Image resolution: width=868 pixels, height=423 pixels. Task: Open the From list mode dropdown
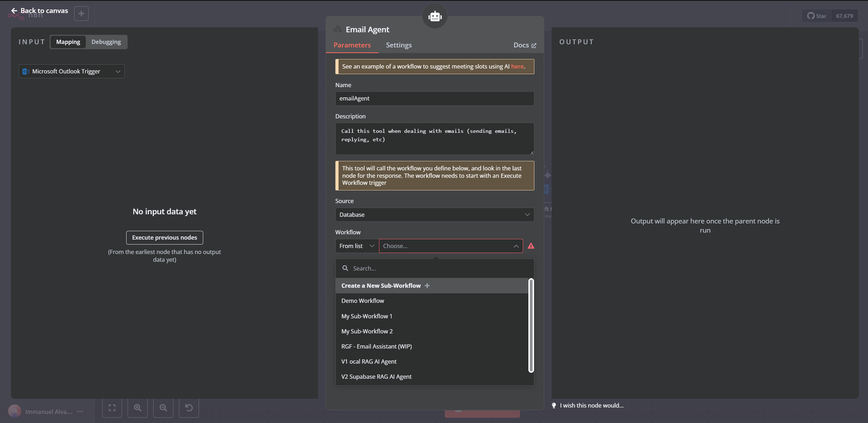point(356,246)
